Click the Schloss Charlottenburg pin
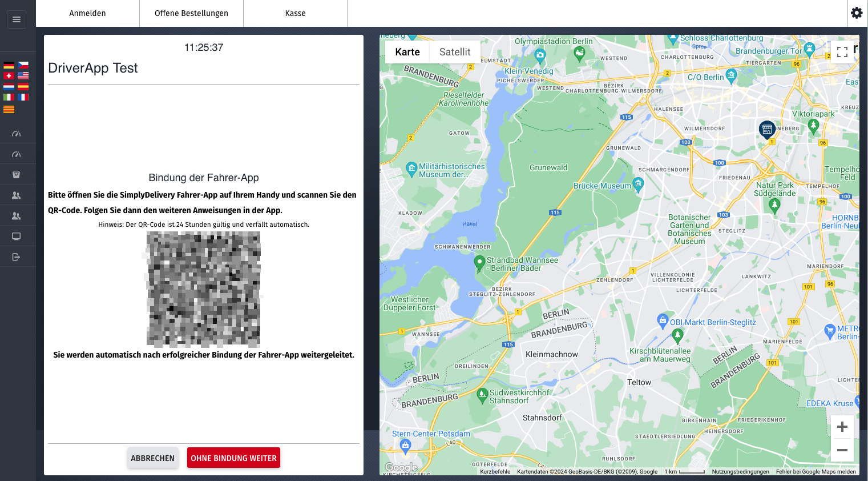This screenshot has height=481, width=868. (x=673, y=39)
